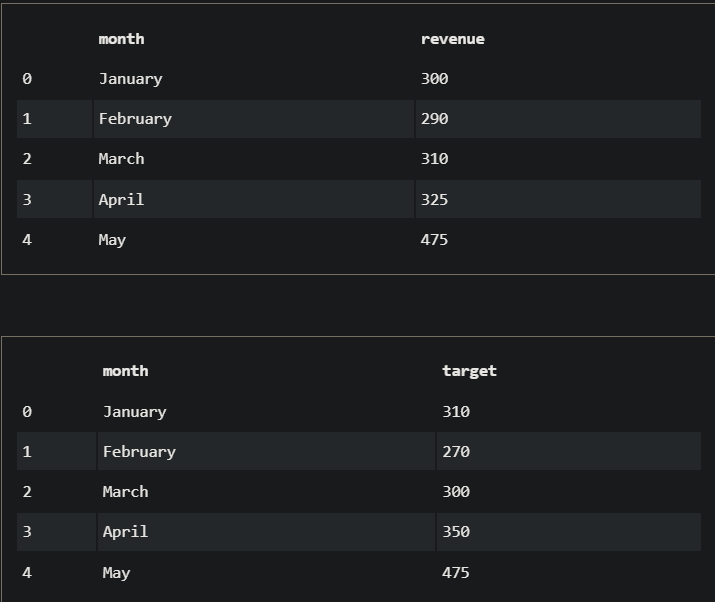Click March in the target table
Viewport: 715px width, 602px height.
125,492
